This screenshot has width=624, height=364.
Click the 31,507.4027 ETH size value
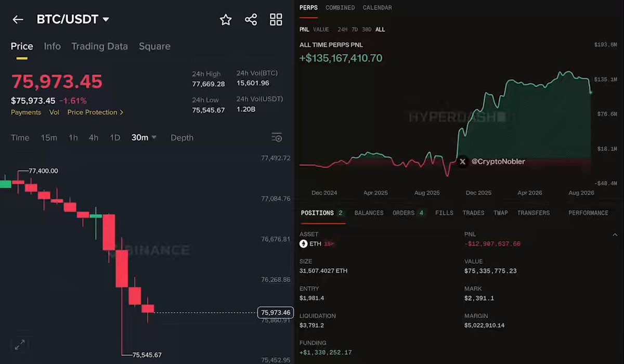tap(323, 271)
